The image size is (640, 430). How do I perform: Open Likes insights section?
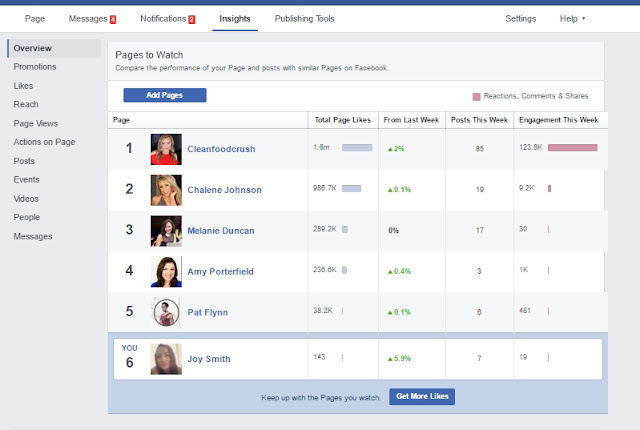[23, 86]
